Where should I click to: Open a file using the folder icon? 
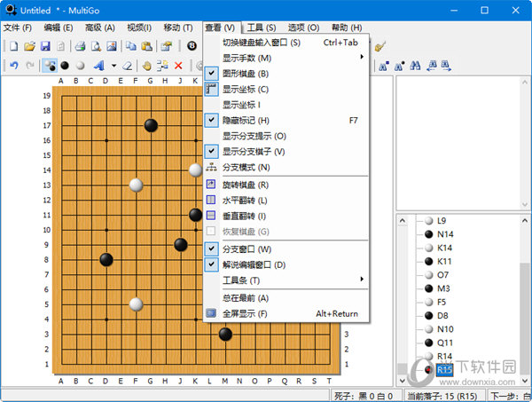29,45
